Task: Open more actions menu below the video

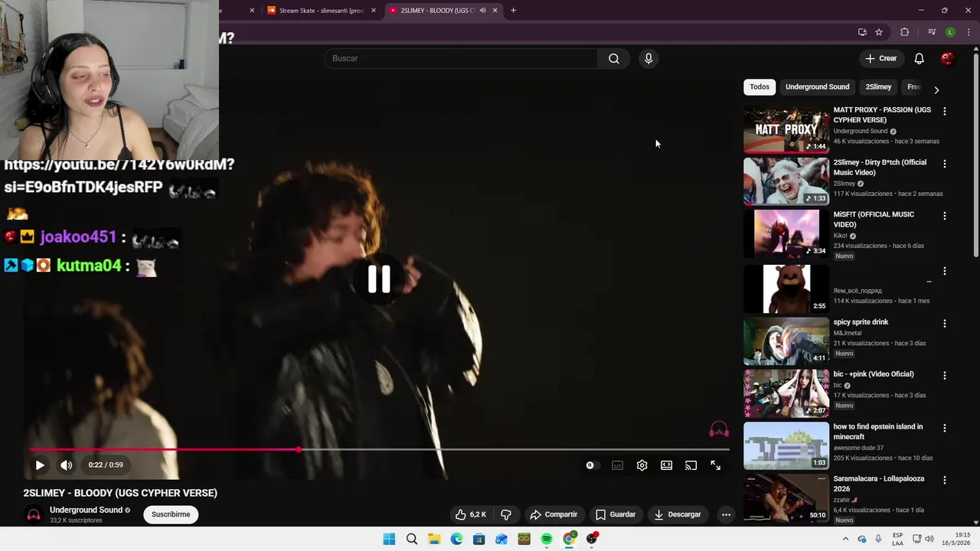Action: (x=726, y=514)
